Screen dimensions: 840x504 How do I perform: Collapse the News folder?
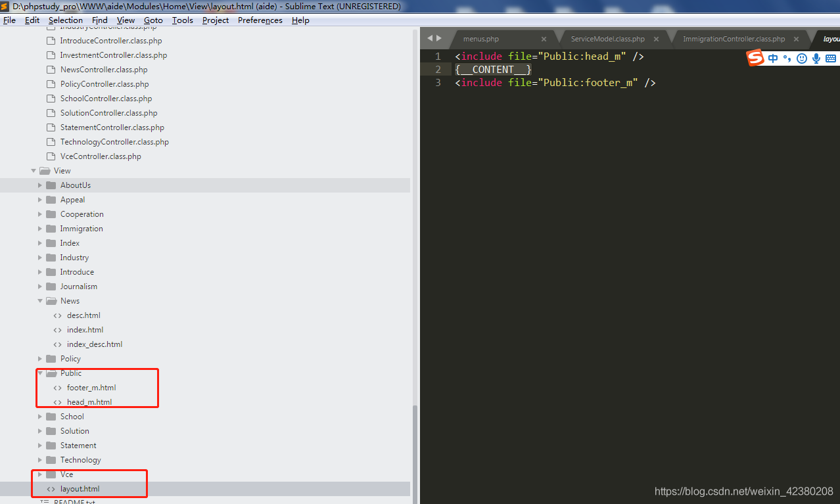click(x=40, y=301)
